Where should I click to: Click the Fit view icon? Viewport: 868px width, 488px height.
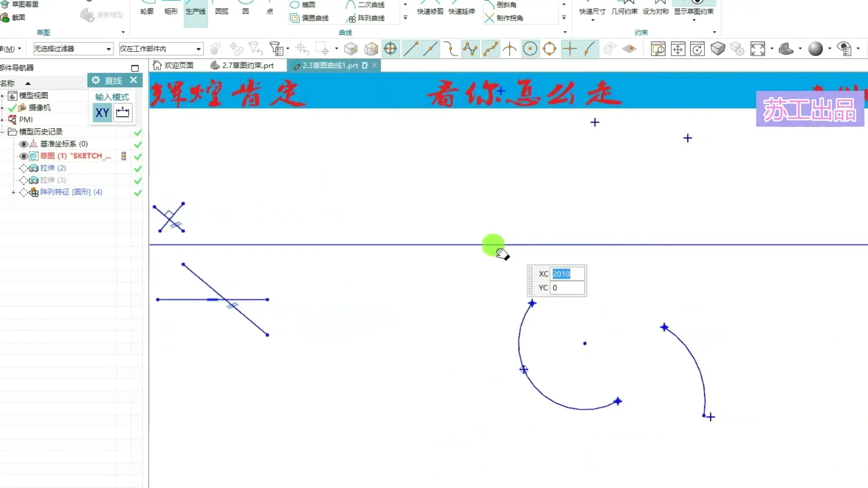click(x=757, y=49)
